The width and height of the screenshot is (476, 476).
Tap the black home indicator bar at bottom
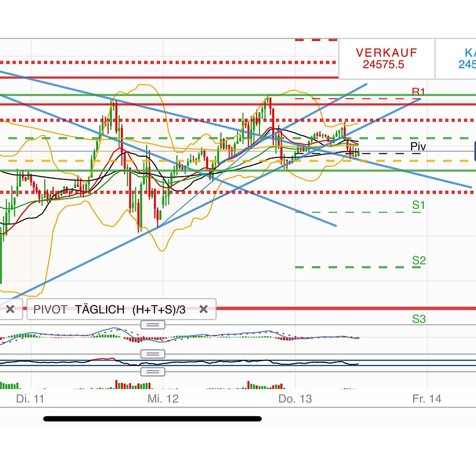152,419
